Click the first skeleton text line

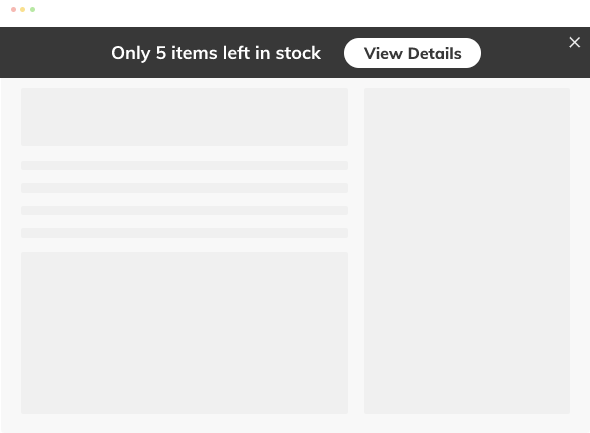click(x=184, y=166)
